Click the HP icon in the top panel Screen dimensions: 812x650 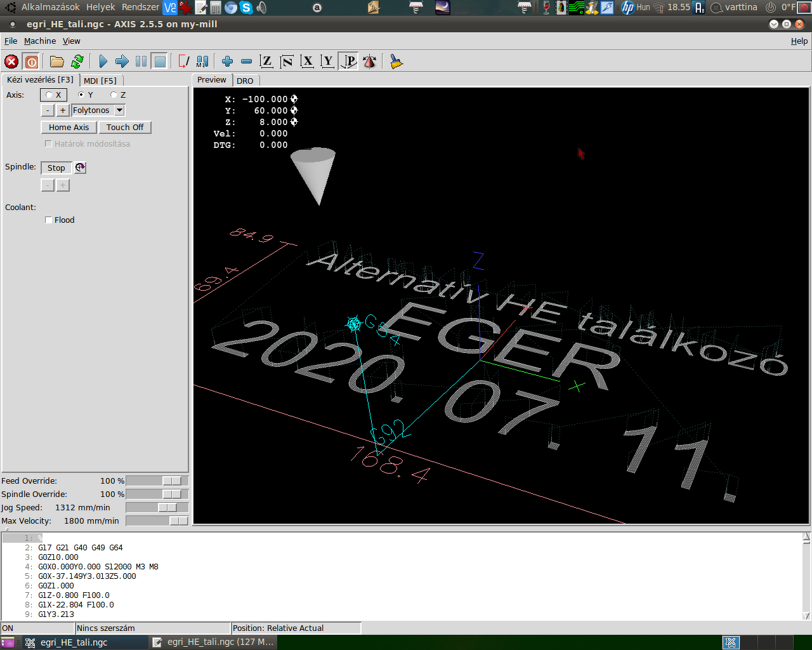[627, 8]
